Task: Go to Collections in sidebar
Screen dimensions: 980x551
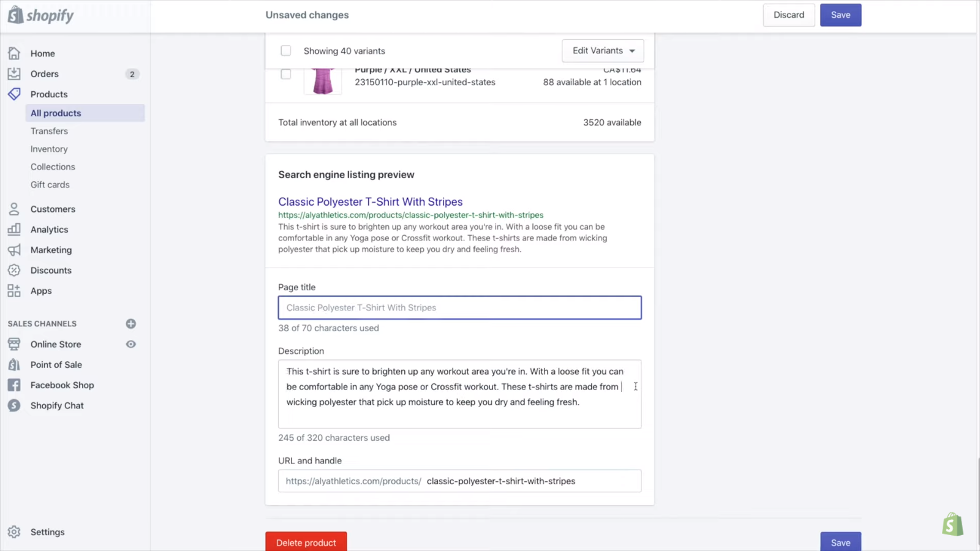Action: [53, 167]
